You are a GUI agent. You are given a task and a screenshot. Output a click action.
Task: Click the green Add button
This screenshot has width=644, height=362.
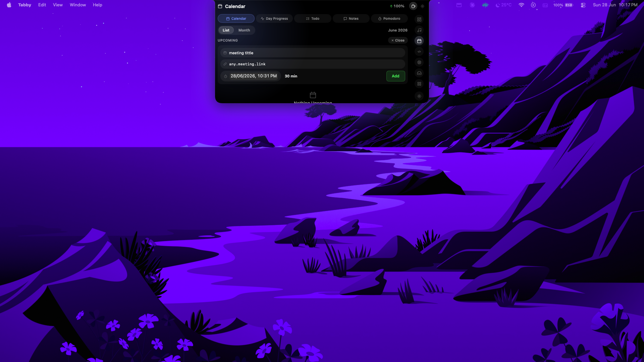pyautogui.click(x=395, y=76)
